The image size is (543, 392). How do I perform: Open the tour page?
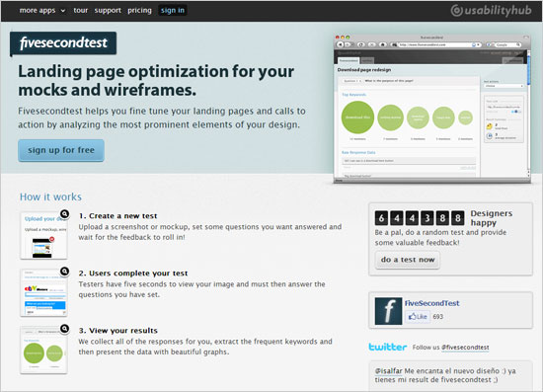click(80, 11)
